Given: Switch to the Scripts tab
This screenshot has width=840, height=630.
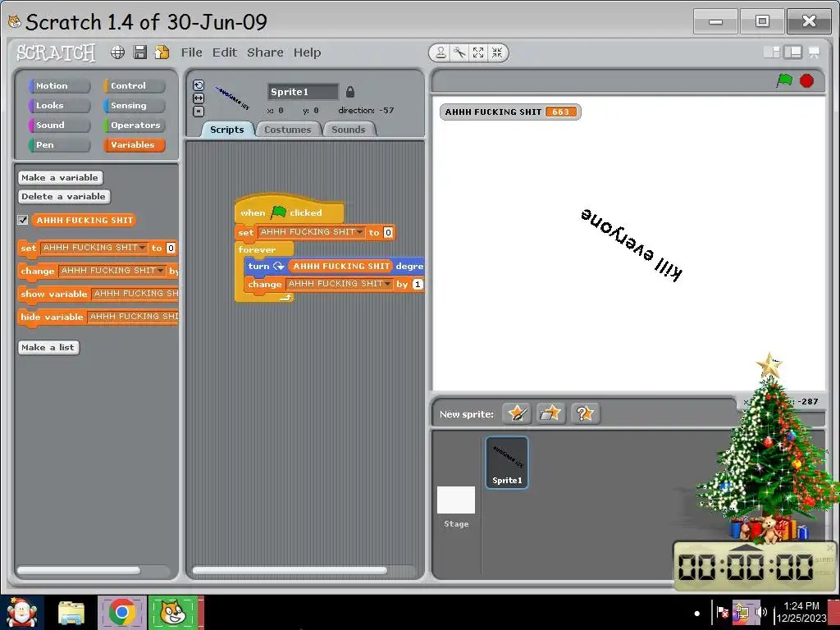Looking at the screenshot, I should 227,130.
